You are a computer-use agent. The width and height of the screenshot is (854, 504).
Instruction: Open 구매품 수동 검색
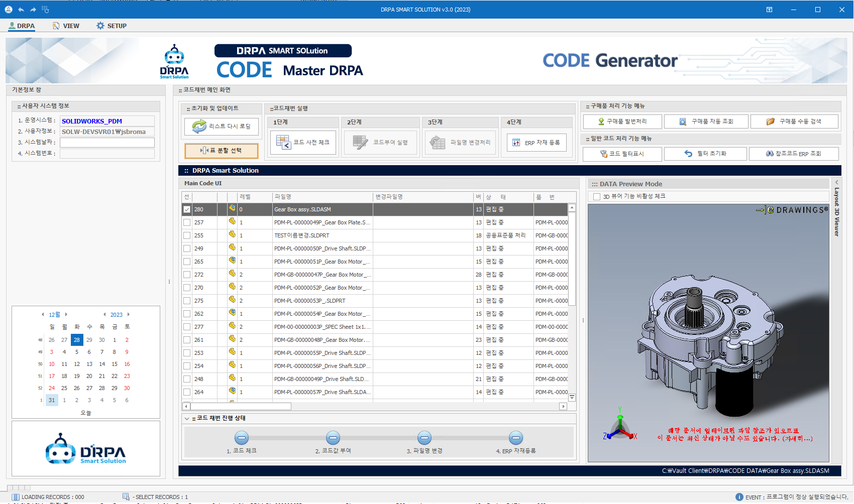coord(794,121)
